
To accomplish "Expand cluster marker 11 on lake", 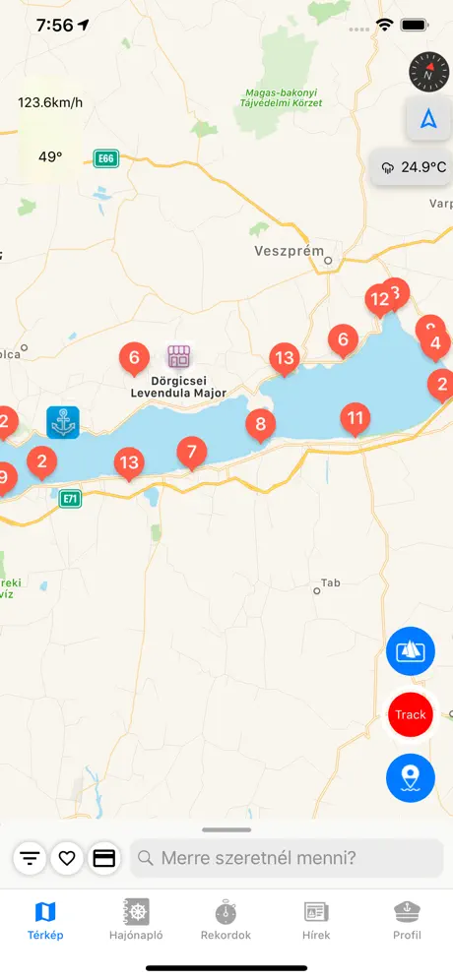I will coord(355,419).
